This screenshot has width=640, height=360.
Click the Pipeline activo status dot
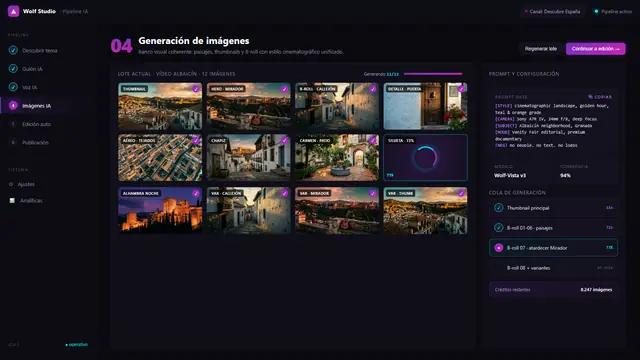pos(596,11)
